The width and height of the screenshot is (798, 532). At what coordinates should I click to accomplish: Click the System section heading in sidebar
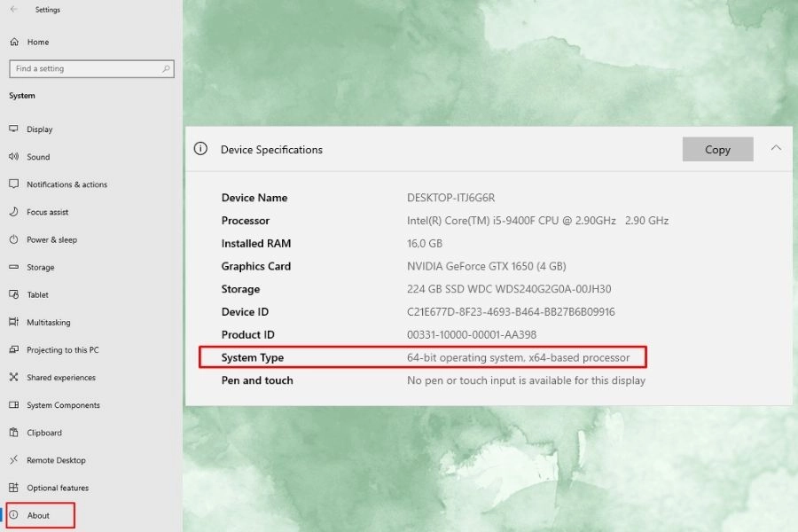22,96
